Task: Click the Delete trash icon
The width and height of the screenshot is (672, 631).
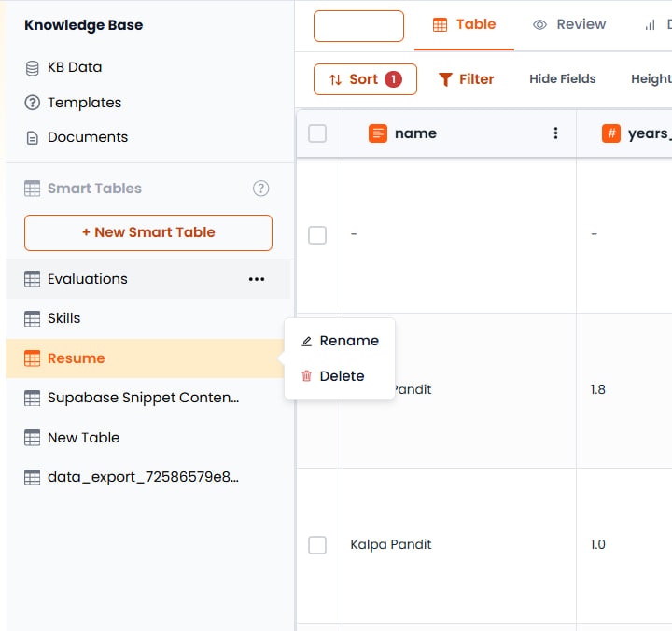Action: click(x=307, y=376)
